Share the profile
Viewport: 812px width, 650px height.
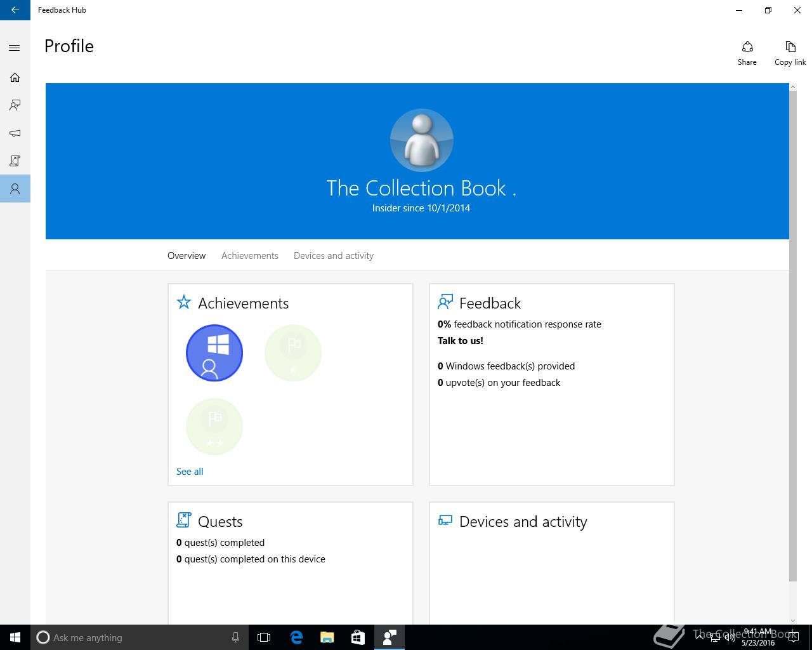click(747, 53)
